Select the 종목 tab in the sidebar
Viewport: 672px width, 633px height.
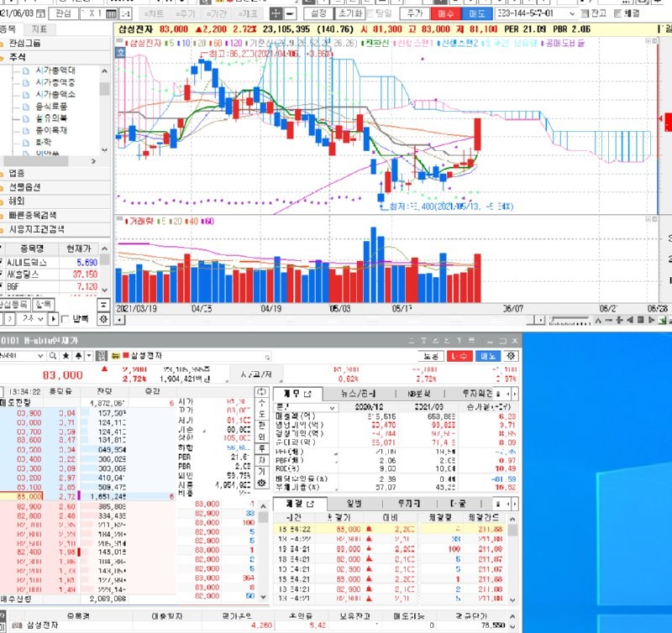coord(8,29)
